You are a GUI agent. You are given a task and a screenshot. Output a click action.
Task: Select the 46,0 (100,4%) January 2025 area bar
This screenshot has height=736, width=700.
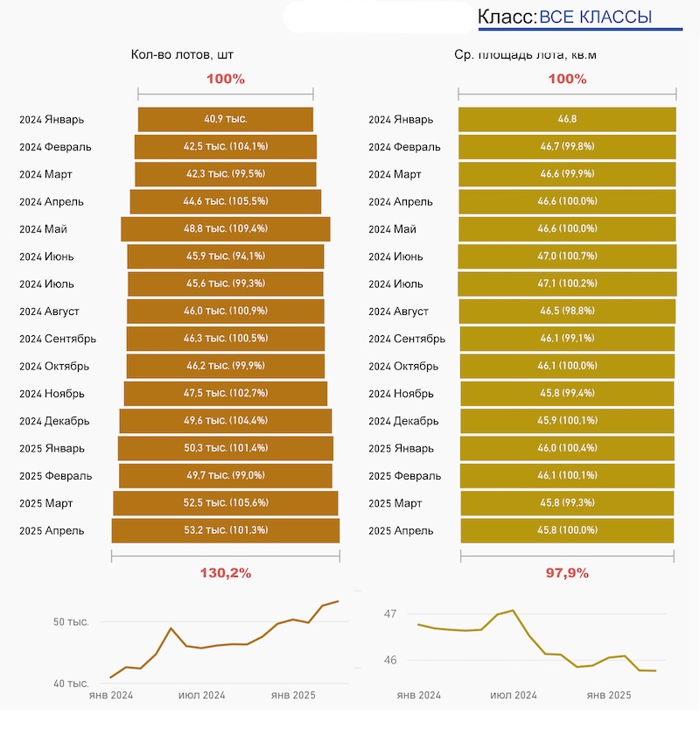567,448
